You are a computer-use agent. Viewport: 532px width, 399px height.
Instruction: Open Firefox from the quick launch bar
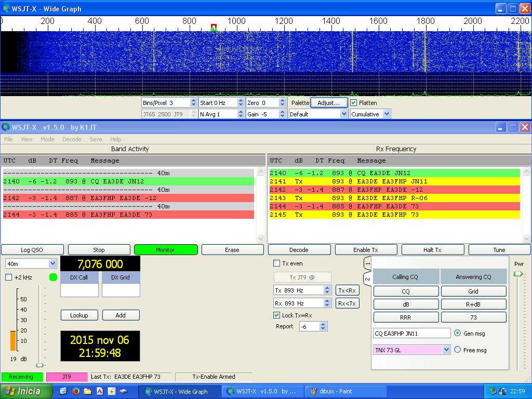pos(76,391)
